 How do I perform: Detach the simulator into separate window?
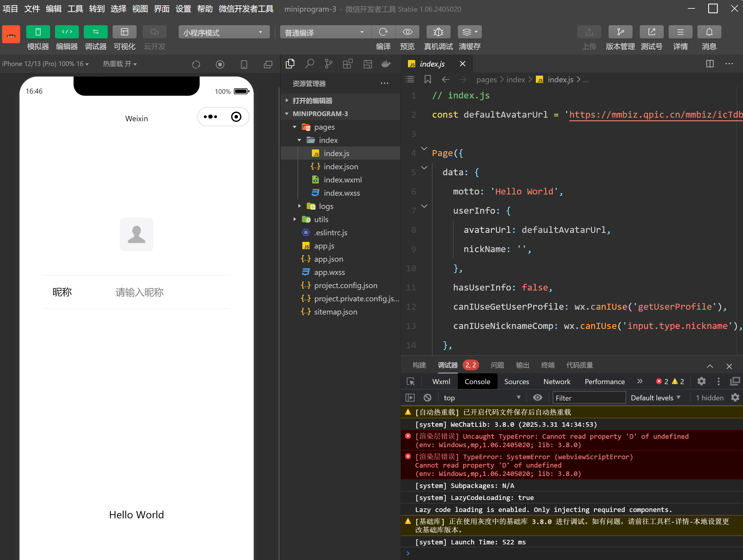point(268,64)
